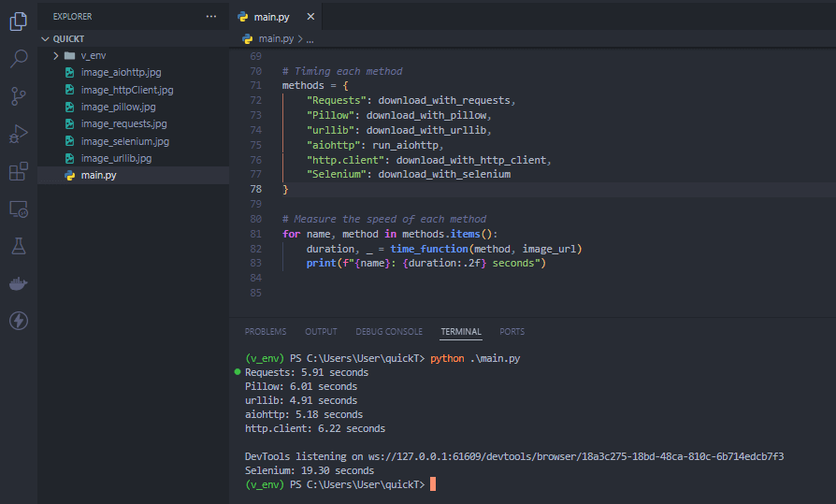Click line number 78 in gutter
Image resolution: width=836 pixels, height=504 pixels.
coord(256,189)
